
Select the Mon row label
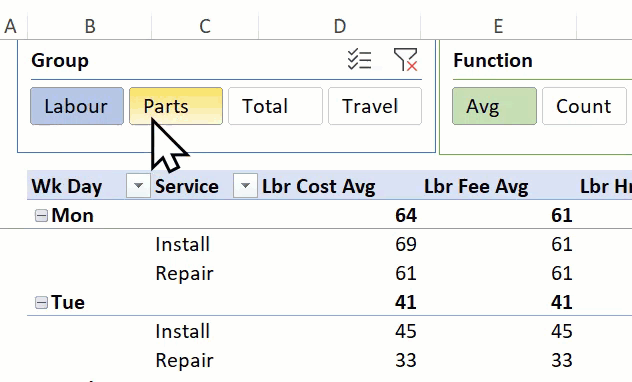coord(73,216)
